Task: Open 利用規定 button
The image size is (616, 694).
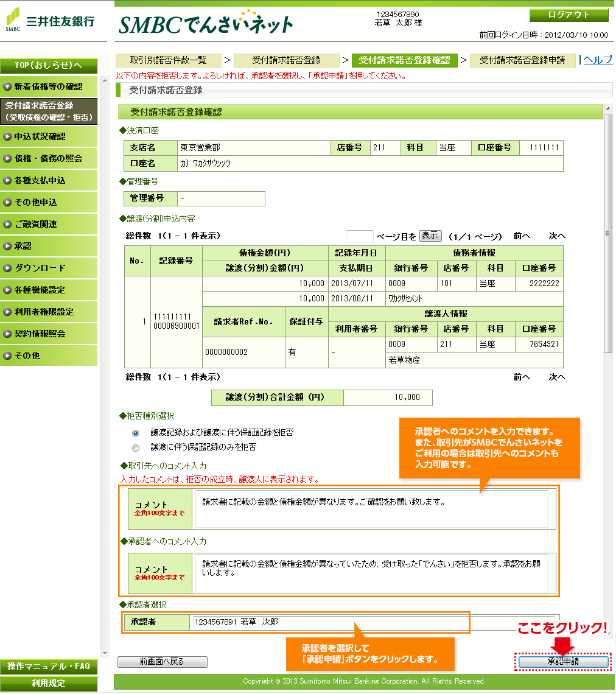Action: [49, 684]
